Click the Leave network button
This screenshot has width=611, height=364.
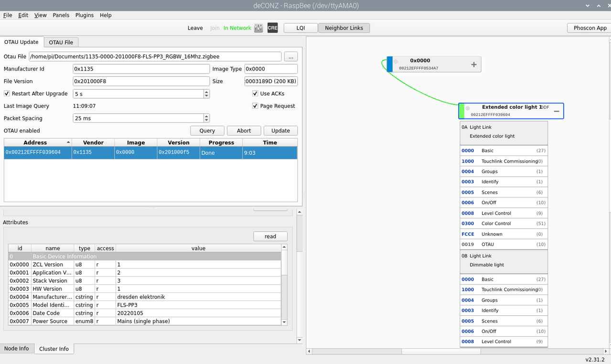195,28
